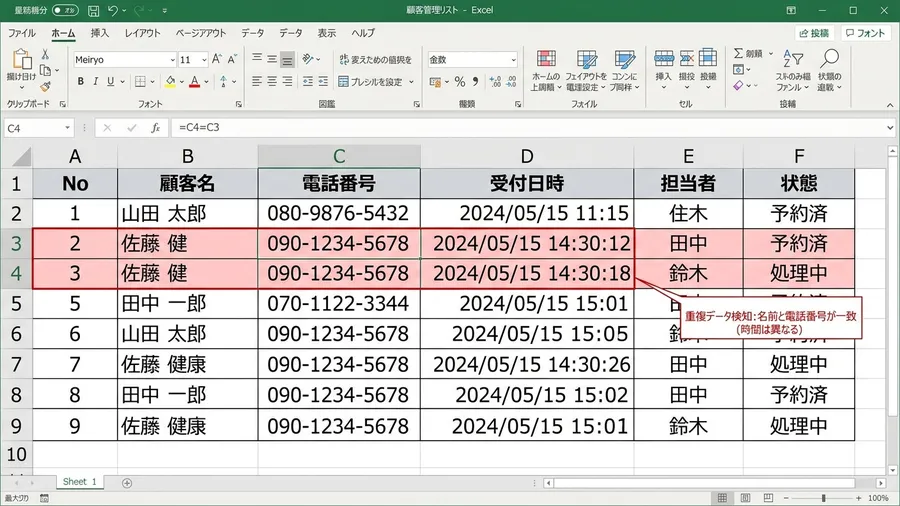Image resolution: width=900 pixels, height=506 pixels.
Task: Align text to the right
Action: [x=287, y=81]
